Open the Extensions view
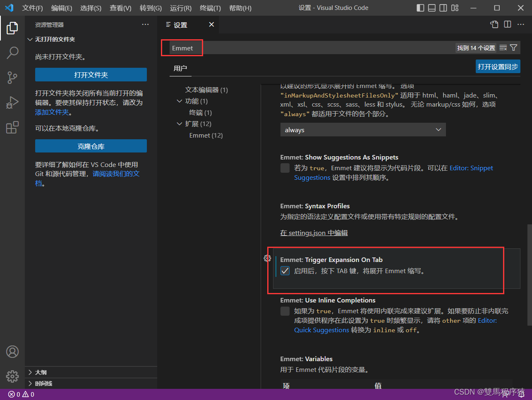Screen dimensions: 532x400 (12, 127)
